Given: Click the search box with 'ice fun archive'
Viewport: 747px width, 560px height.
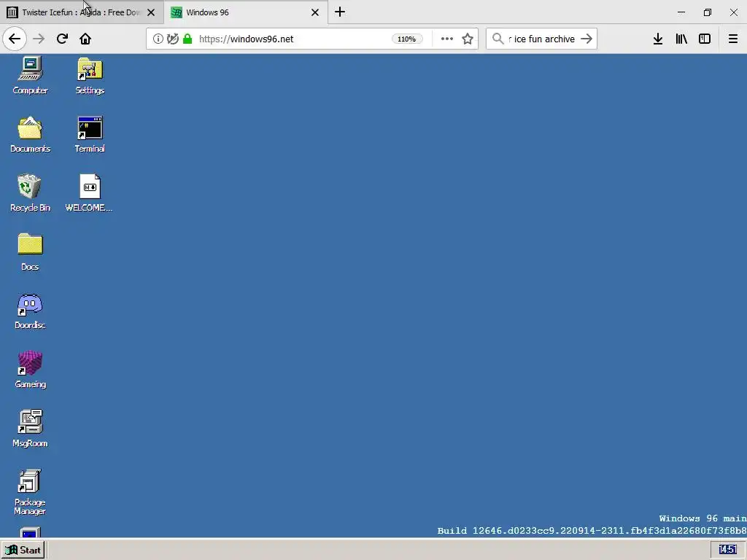Looking at the screenshot, I should [542, 39].
